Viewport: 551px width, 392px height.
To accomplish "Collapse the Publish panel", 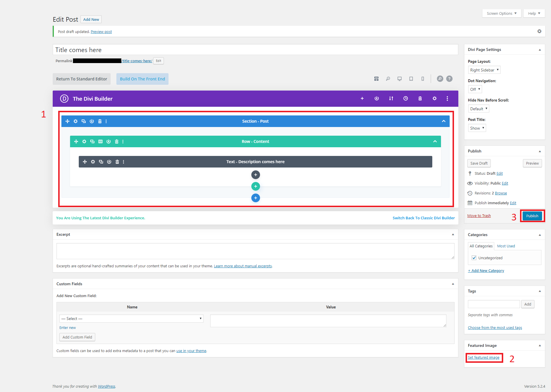I will 540,151.
